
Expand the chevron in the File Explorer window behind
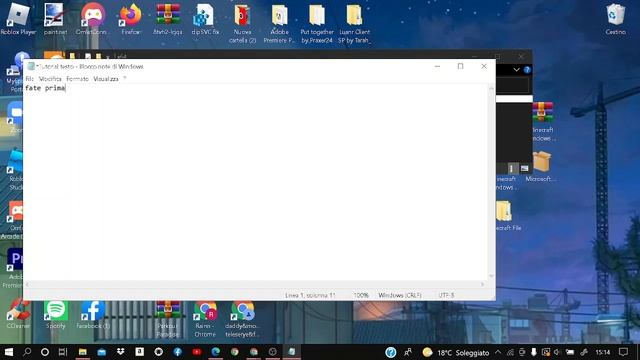[516, 70]
